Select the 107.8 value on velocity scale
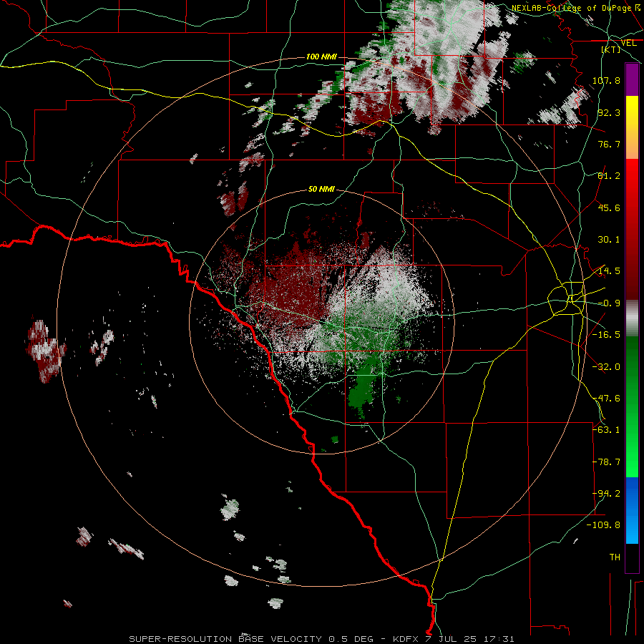Viewport: 644px width, 644px height. [606, 80]
